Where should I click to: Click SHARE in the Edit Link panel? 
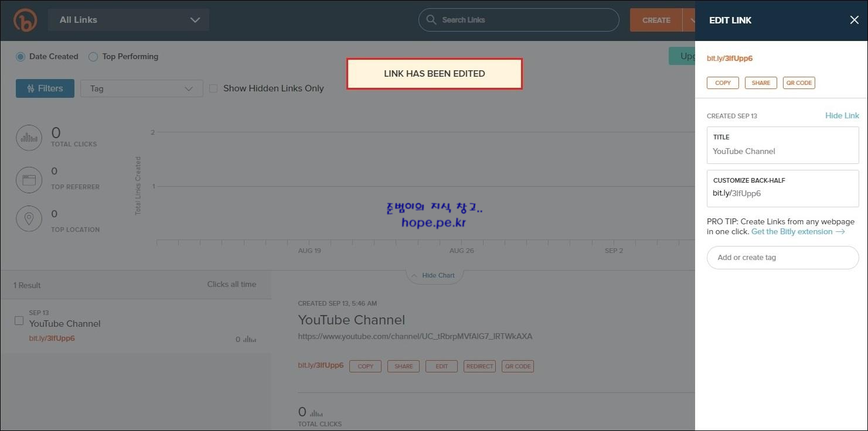[x=761, y=83]
